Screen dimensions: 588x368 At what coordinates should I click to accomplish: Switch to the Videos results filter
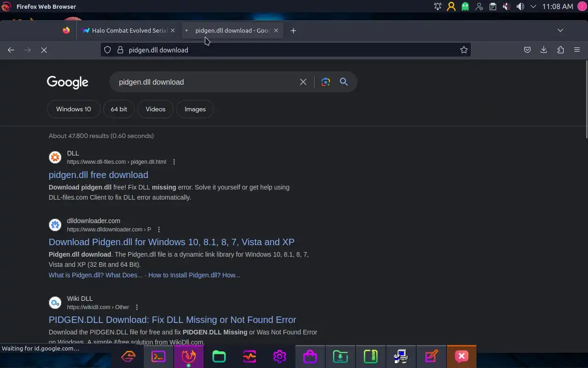[155, 109]
